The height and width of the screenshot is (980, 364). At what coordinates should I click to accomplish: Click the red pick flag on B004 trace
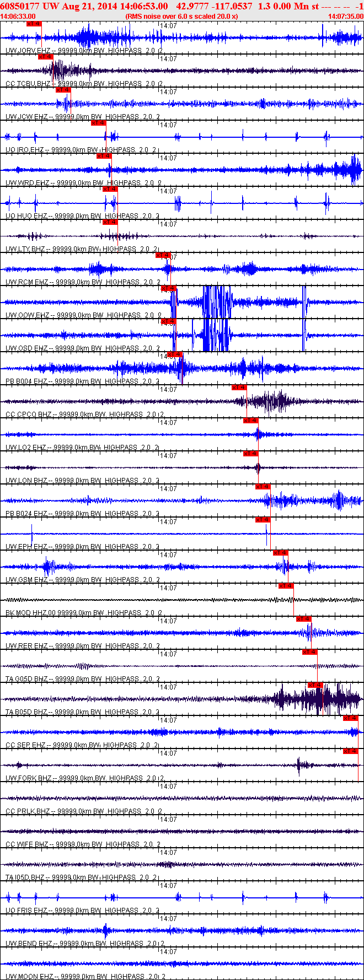click(x=175, y=354)
